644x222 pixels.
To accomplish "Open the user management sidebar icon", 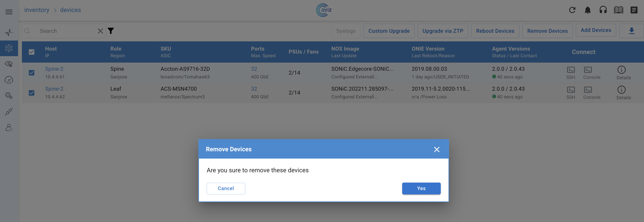I will tap(9, 127).
